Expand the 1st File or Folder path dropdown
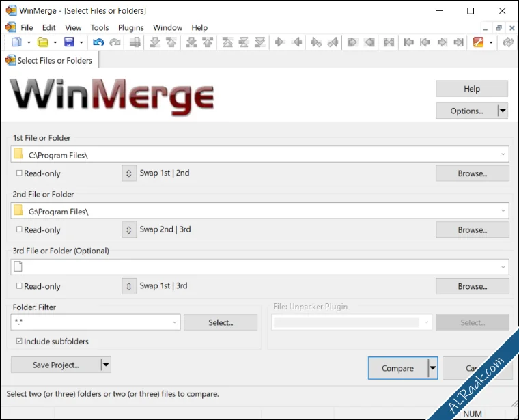Screen dimensions: 519x420 tap(503, 154)
